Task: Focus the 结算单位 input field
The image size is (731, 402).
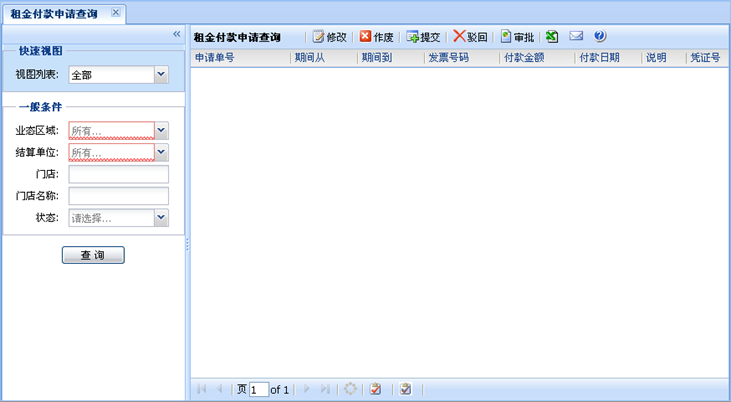Action: click(x=111, y=152)
